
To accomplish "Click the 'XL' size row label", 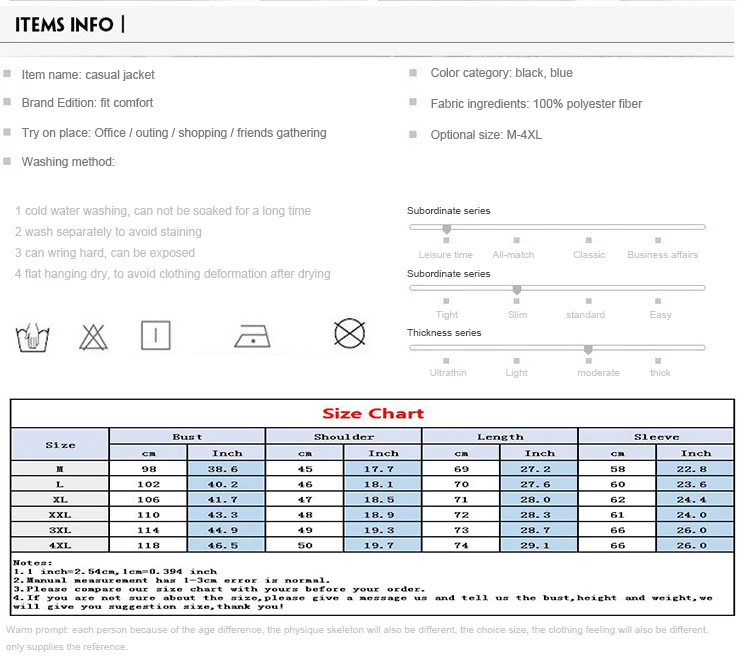I will [60, 500].
